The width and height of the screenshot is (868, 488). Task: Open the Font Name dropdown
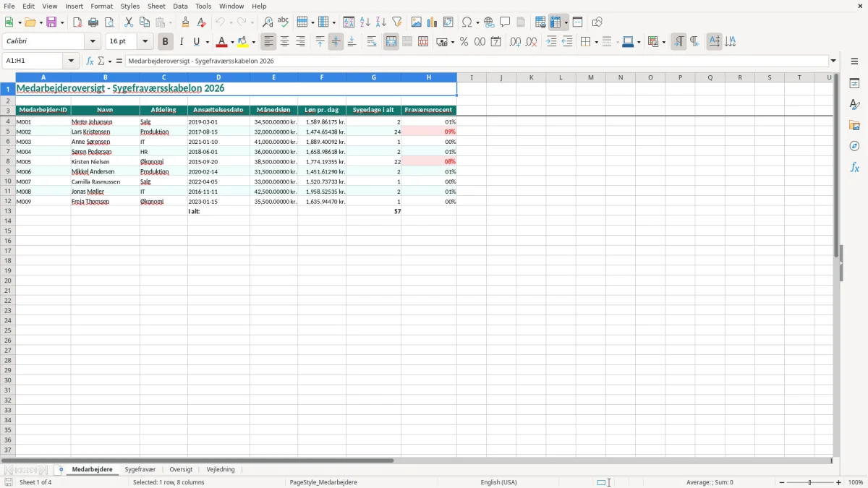[93, 42]
